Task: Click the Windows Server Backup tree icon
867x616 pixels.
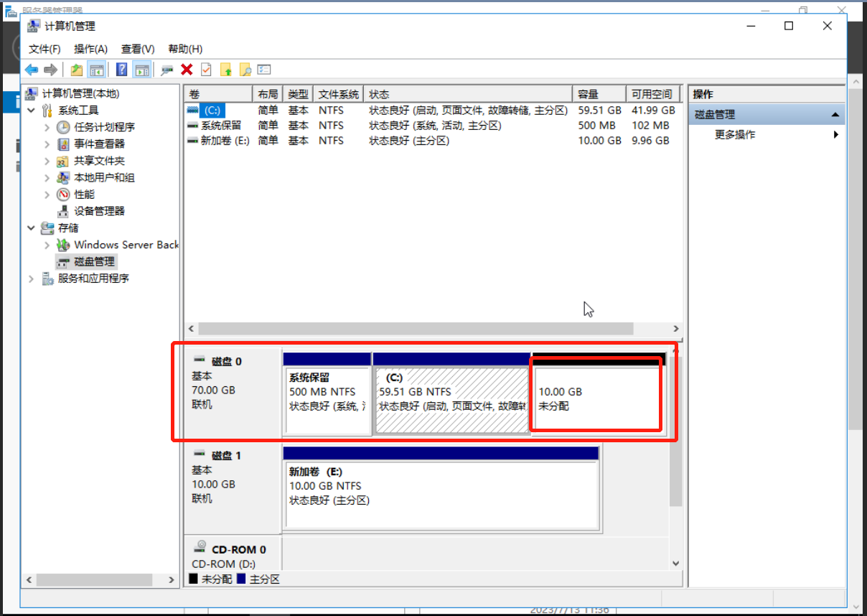Action: 63,245
